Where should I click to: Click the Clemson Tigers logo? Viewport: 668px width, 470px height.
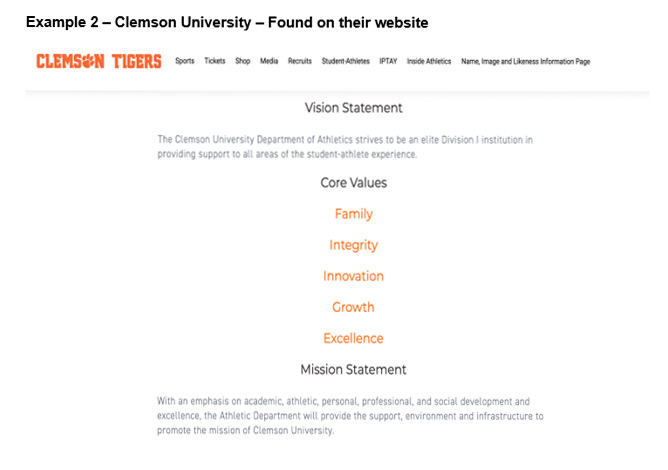tap(99, 61)
